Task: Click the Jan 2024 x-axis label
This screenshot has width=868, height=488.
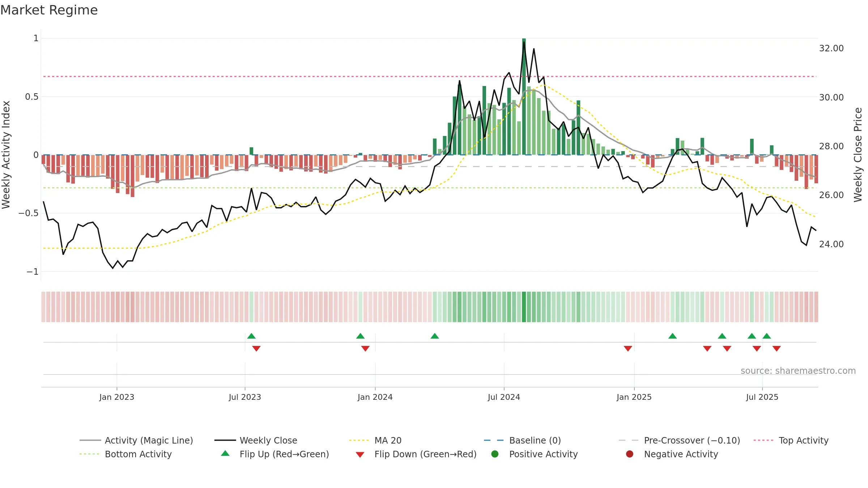Action: point(375,397)
